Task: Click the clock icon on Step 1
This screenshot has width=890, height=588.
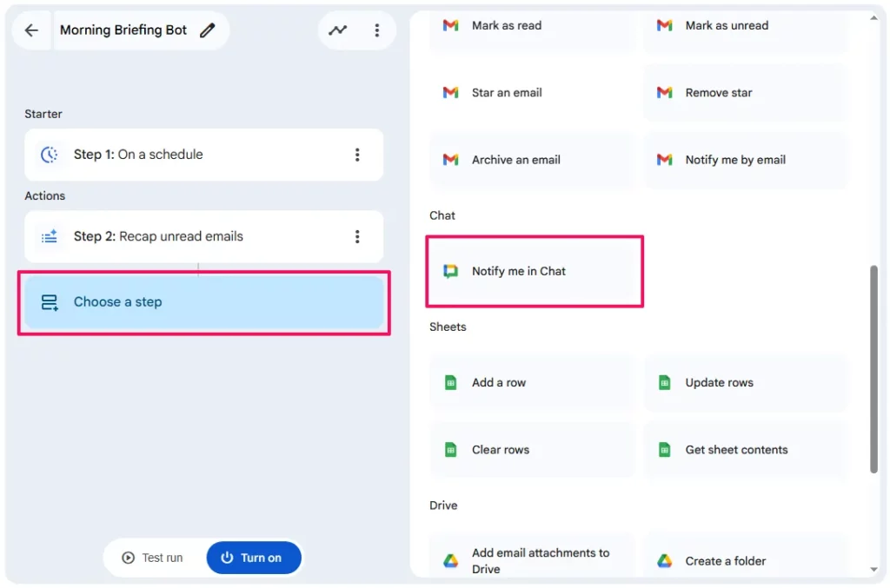Action: pos(50,155)
